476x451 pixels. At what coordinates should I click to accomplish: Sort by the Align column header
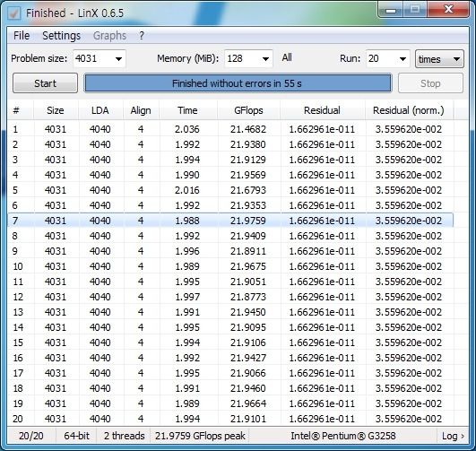pyautogui.click(x=141, y=110)
